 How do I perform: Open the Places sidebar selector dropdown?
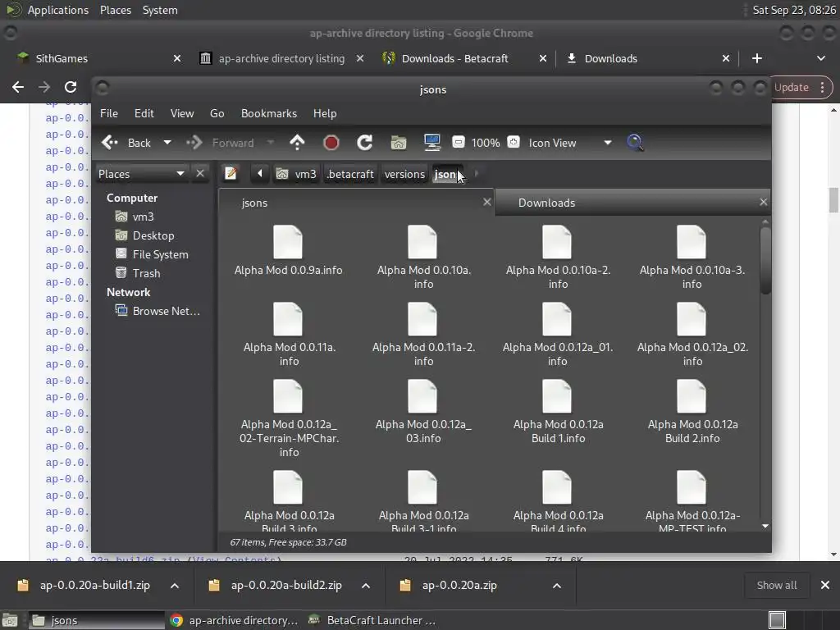141,174
